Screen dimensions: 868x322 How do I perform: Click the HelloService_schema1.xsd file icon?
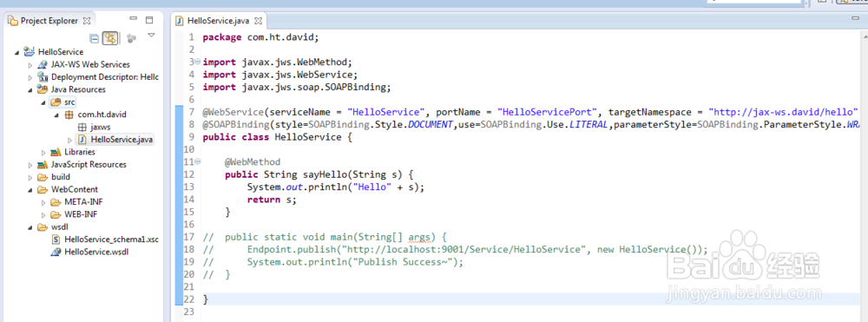click(x=56, y=240)
